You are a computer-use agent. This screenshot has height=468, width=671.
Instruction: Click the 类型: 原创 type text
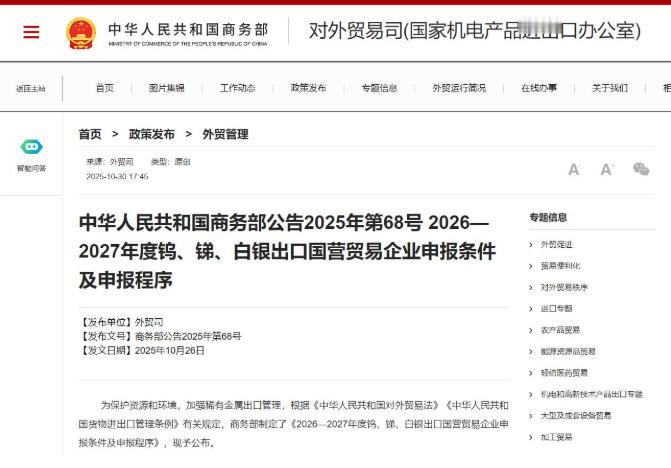tap(170, 162)
